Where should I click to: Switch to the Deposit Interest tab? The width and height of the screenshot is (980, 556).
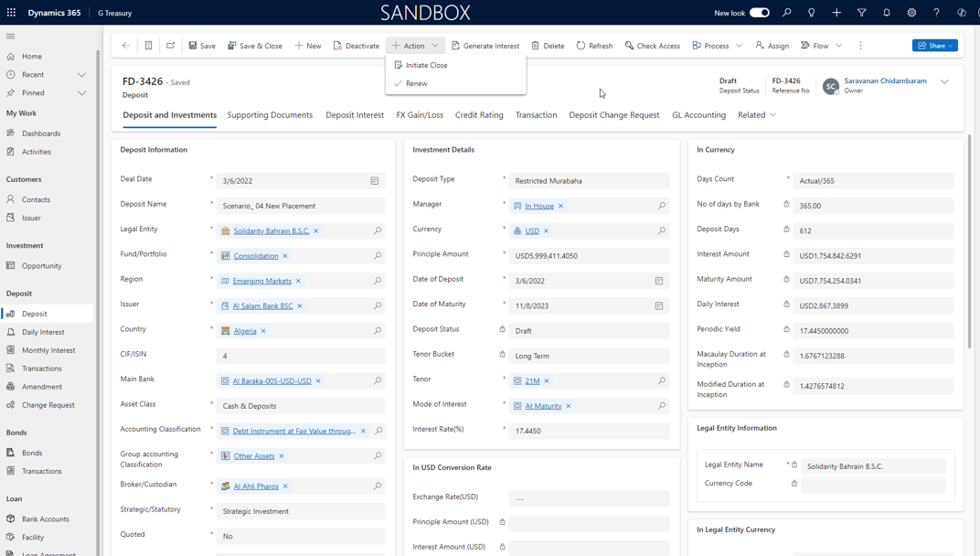point(355,115)
